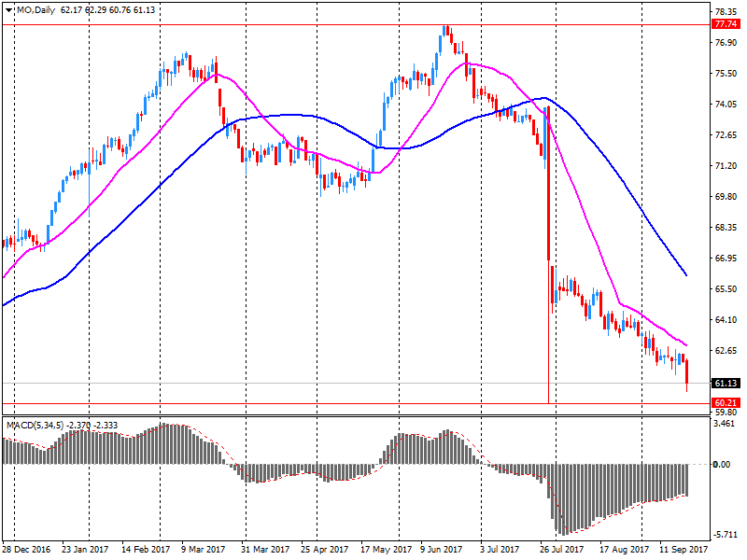Click the 3 Jul 2017 date label

500,550
